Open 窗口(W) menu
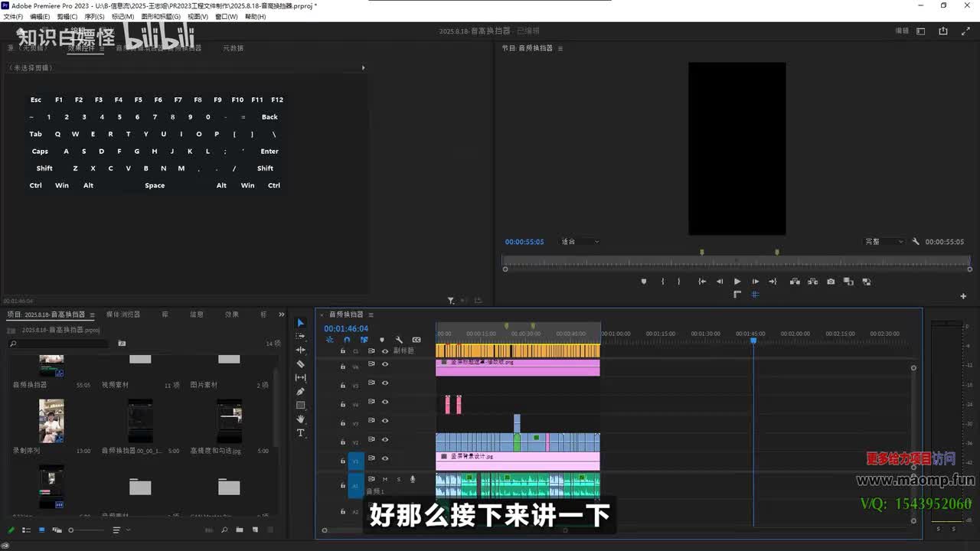Image resolution: width=980 pixels, height=551 pixels. pos(226,16)
